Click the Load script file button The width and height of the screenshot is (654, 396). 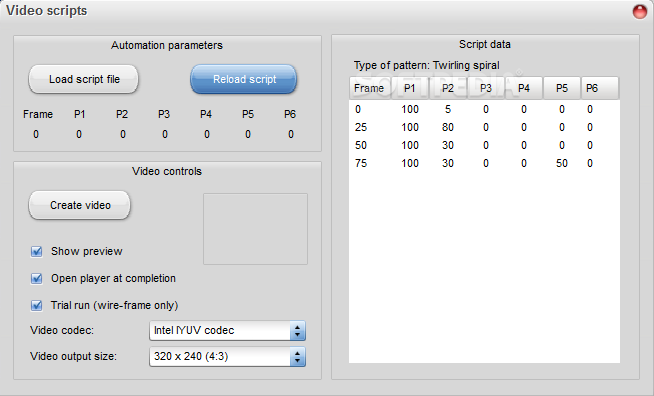click(83, 79)
